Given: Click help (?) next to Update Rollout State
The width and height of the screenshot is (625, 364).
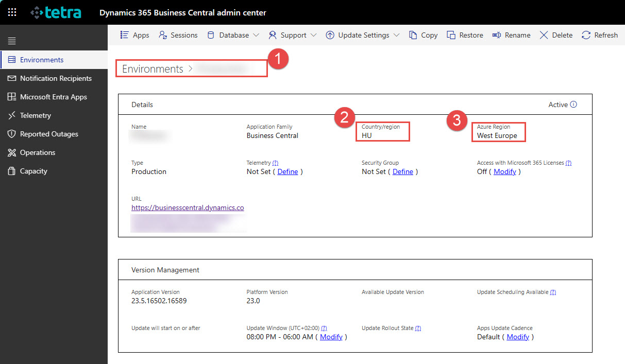Looking at the screenshot, I should click(418, 328).
